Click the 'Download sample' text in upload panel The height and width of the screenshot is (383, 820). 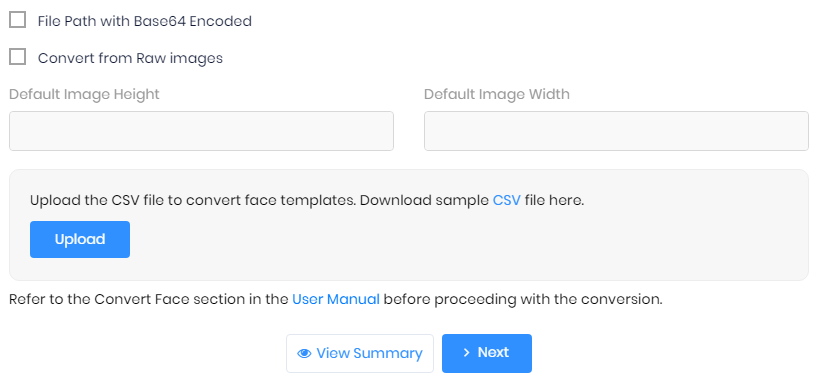point(424,200)
